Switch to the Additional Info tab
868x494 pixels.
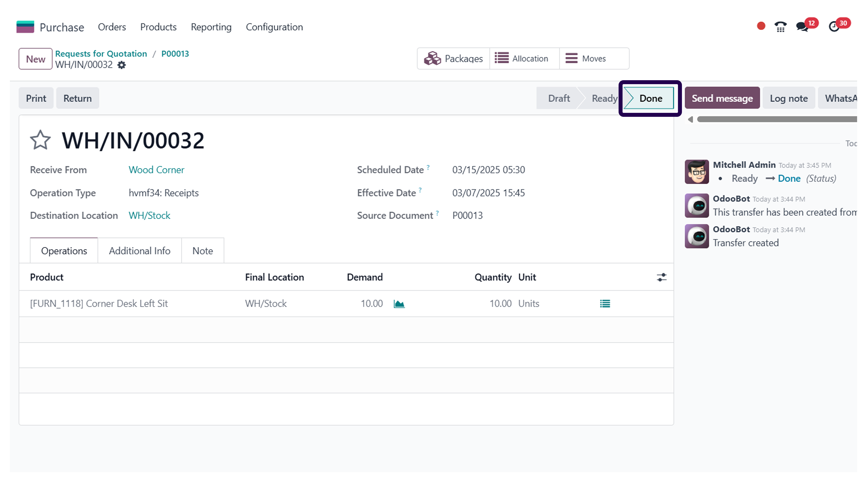click(139, 251)
